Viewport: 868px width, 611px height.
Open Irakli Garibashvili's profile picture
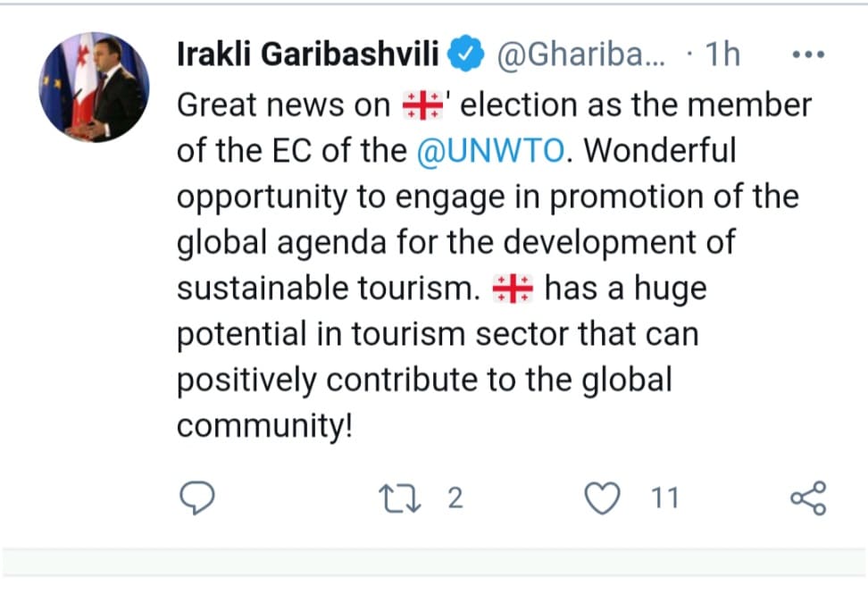[95, 88]
